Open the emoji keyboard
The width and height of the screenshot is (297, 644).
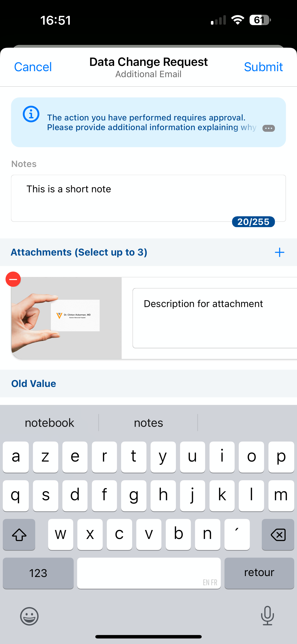coord(29,616)
